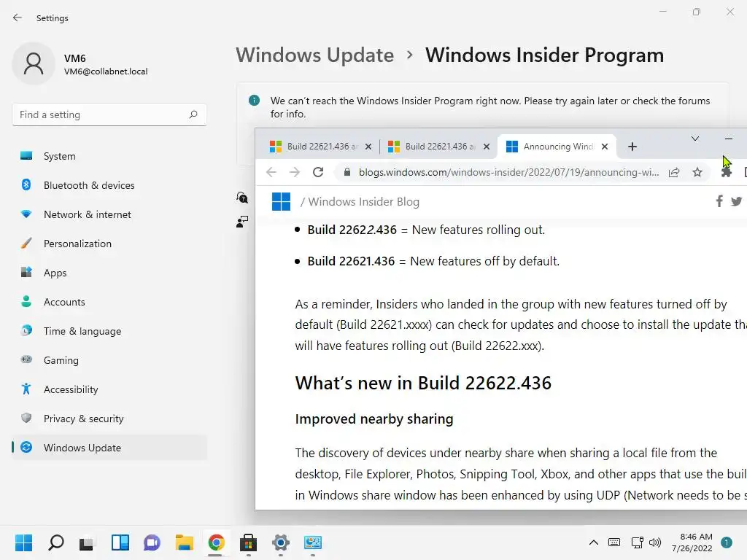Open Chat app on taskbar
Viewport: 747px width, 560px height.
click(152, 542)
